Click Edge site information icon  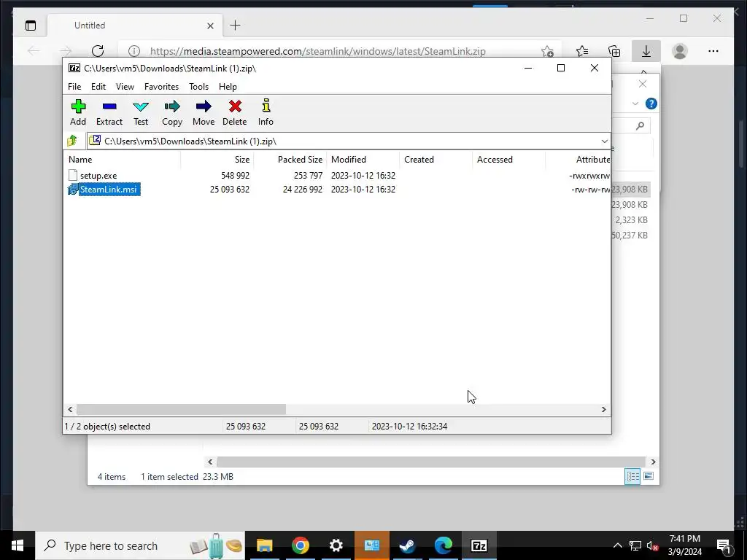pos(134,51)
